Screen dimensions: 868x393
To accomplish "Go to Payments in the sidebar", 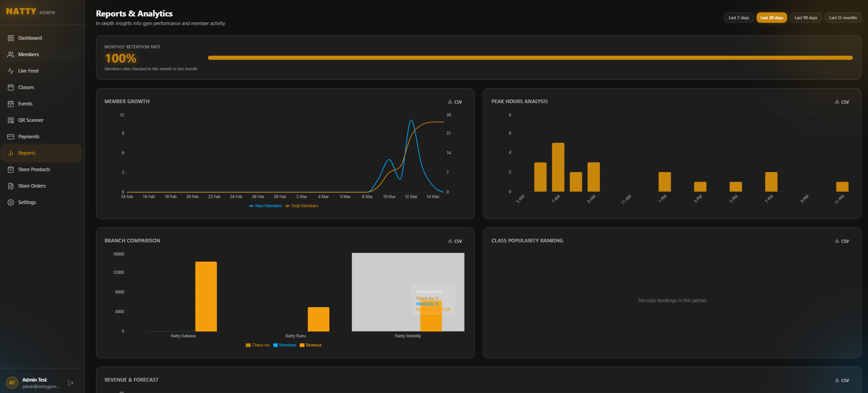I will pos(28,137).
